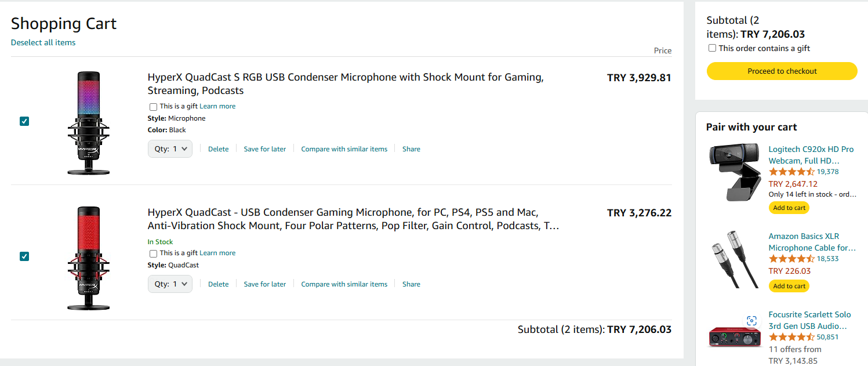Open the Logitech C920x webcam thumbnail
Screen dimensions: 868x366
pos(734,173)
